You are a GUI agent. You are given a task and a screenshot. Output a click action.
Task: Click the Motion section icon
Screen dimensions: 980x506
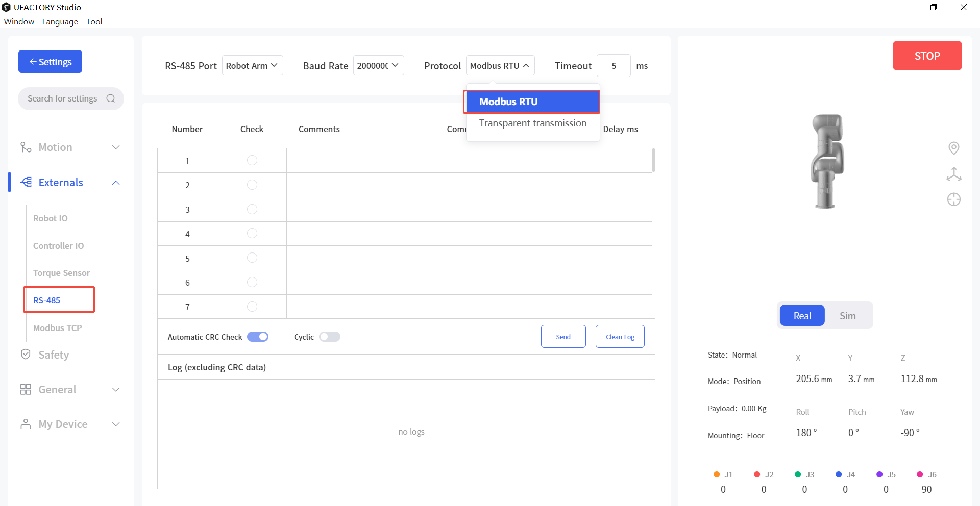click(26, 147)
